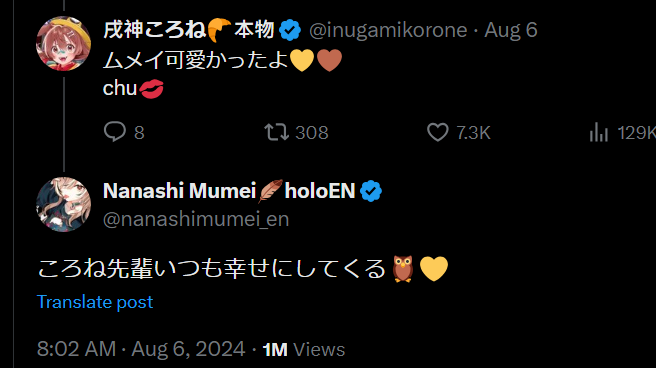Click the reply speech bubble icon on Korone's tweet
The image size is (656, 368).
(115, 132)
